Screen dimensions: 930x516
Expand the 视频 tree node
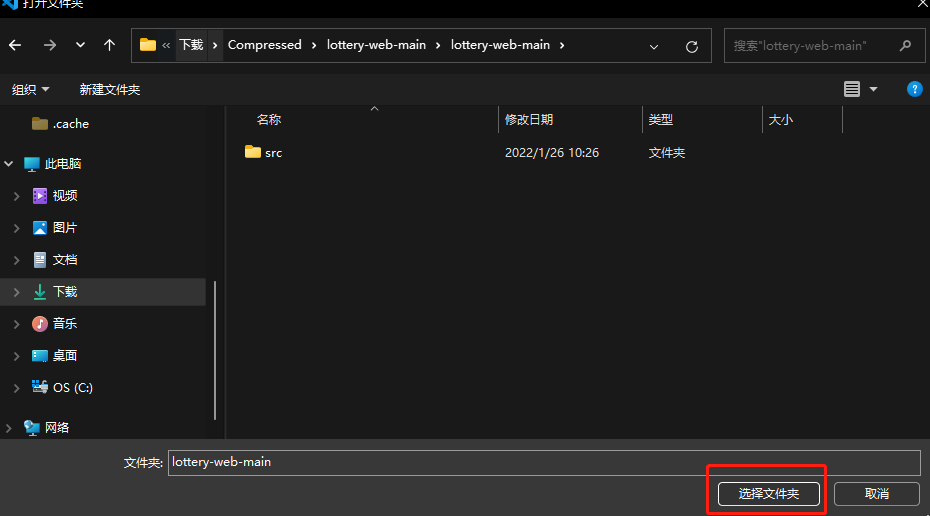point(17,196)
